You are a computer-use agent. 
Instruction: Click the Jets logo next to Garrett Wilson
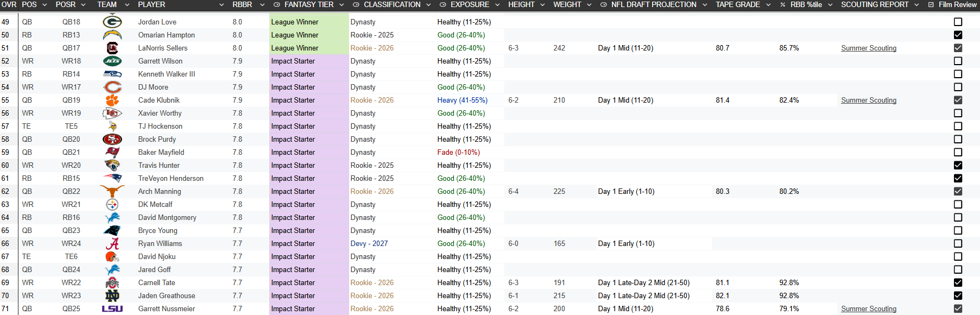pos(112,61)
